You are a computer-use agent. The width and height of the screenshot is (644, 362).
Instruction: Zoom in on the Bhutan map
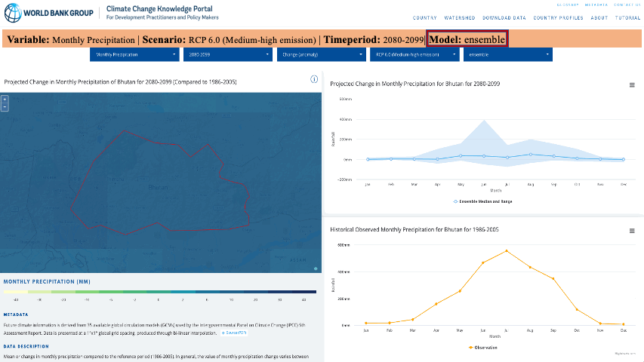click(x=5, y=99)
